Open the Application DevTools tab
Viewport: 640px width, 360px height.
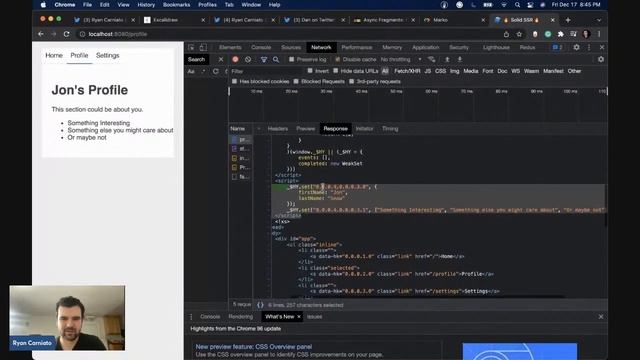(x=426, y=47)
